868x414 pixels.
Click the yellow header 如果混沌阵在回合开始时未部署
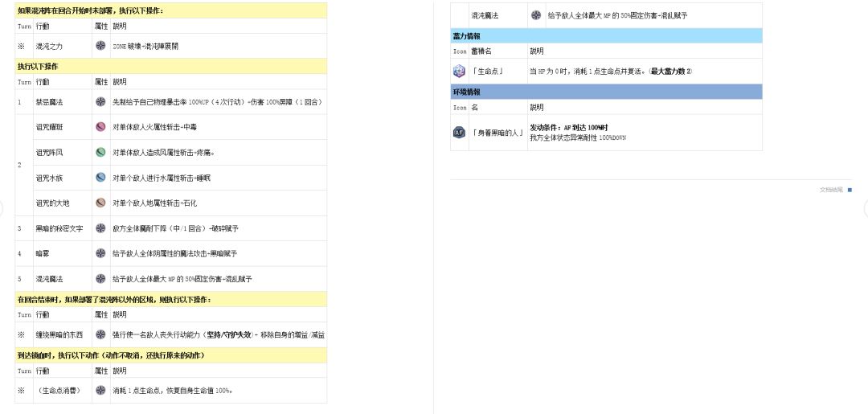click(170, 10)
